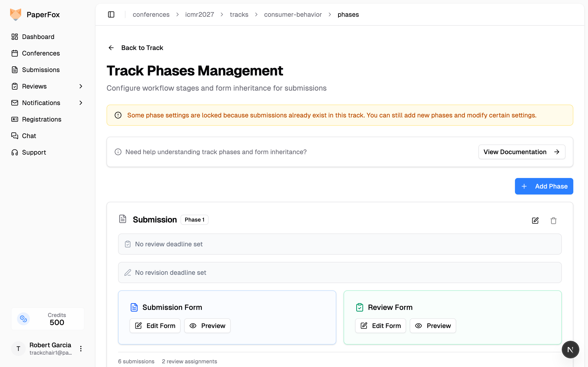
Task: Expand the Notifications sidebar chevron
Action: 81,103
